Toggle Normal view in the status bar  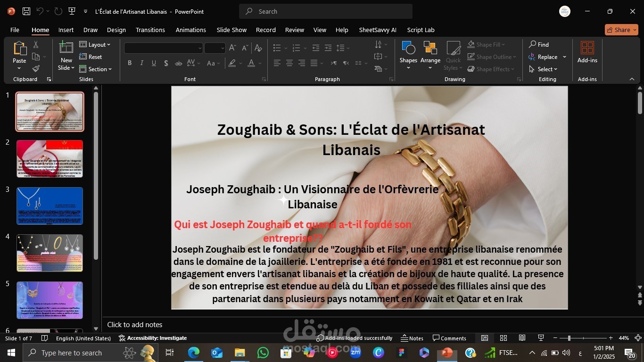point(485,338)
